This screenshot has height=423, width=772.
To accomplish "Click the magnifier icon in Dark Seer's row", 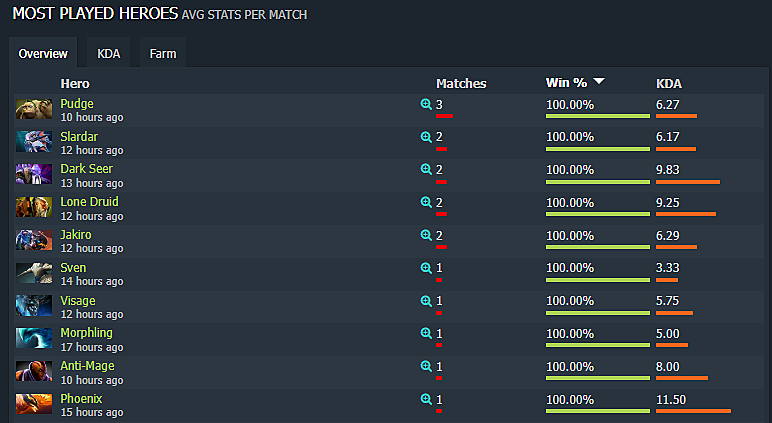I will click(x=426, y=169).
